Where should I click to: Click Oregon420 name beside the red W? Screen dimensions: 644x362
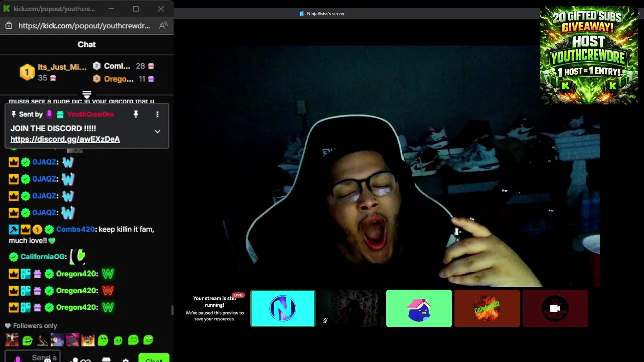77,291
